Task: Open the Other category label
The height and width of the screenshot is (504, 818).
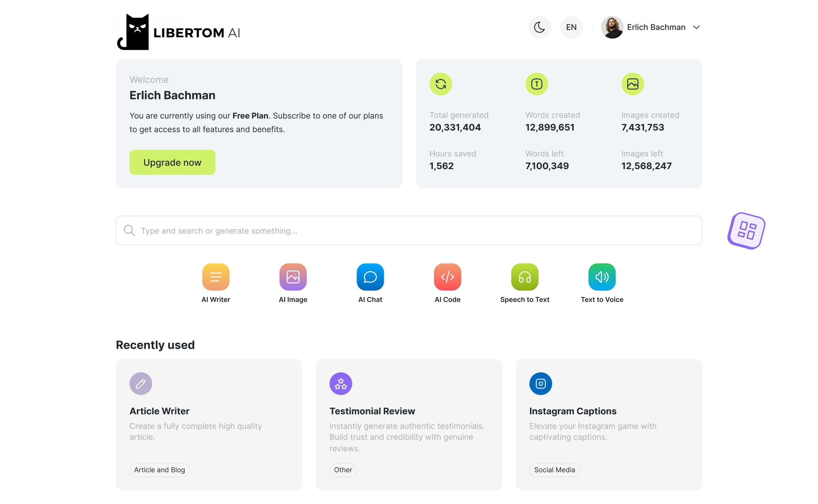Action: 343,470
